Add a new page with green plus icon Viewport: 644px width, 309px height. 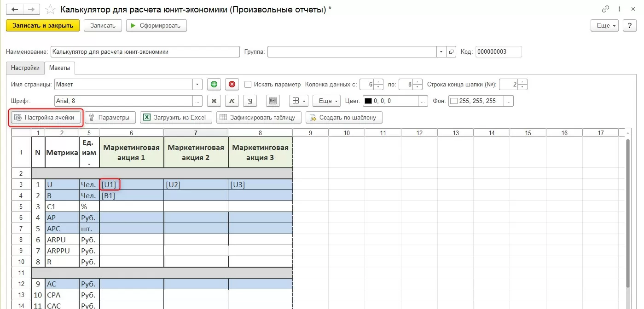click(214, 84)
